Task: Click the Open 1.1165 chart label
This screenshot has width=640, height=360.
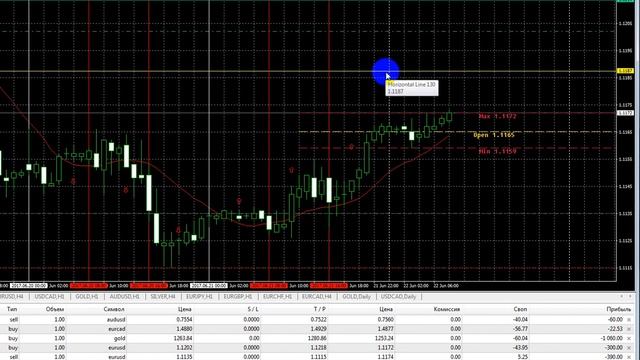Action: coord(494,135)
